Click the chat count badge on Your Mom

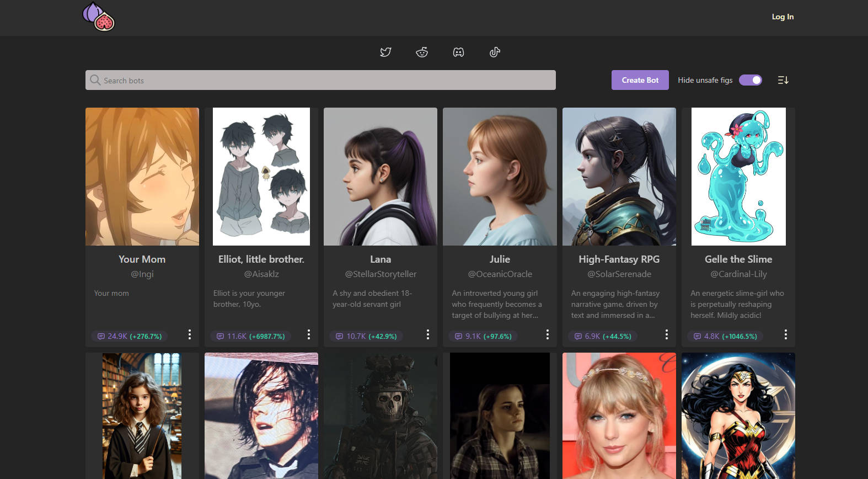coord(130,336)
